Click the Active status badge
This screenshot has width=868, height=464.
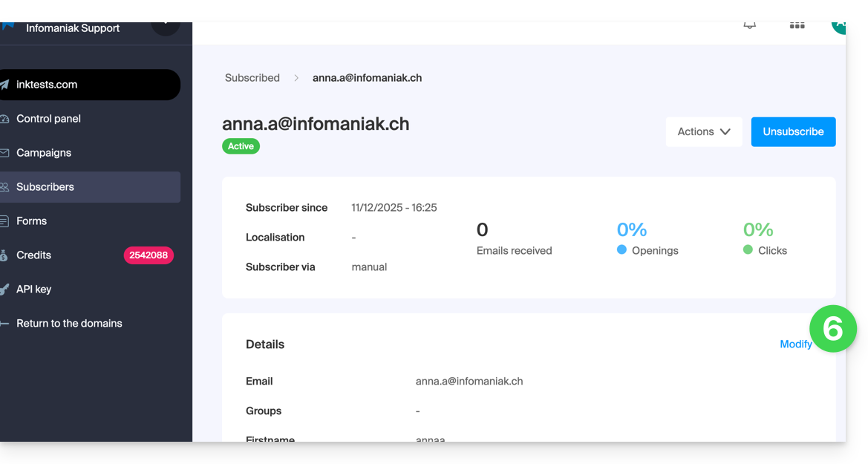(x=241, y=146)
